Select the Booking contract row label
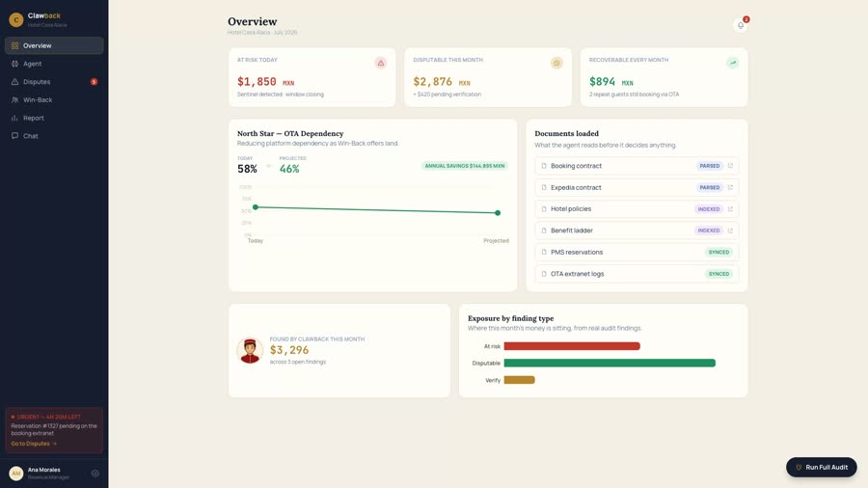 (x=577, y=166)
